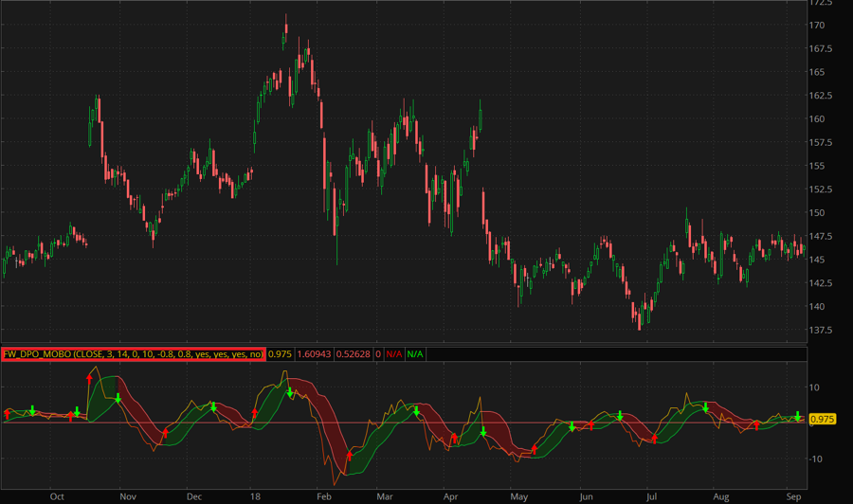Select the 1.60943 value in study header

coord(314,354)
